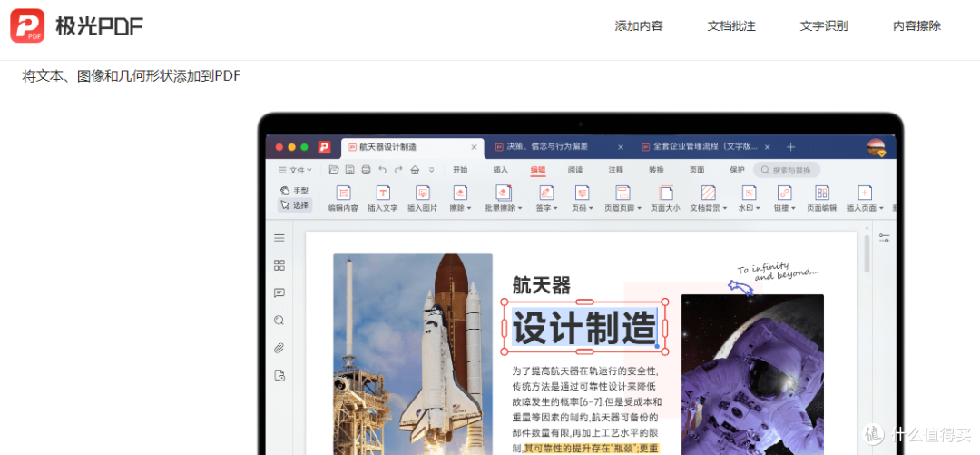980x455 pixels.
Task: Open the 页面 ribbon tab
Action: point(697,170)
